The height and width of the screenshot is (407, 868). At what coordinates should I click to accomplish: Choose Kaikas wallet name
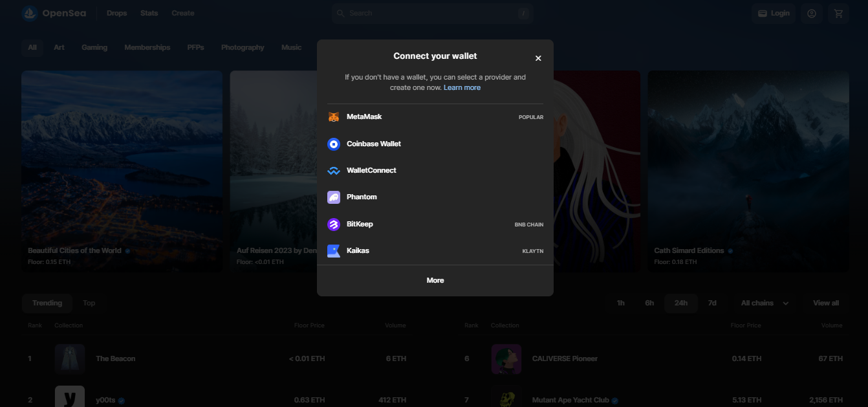point(358,250)
